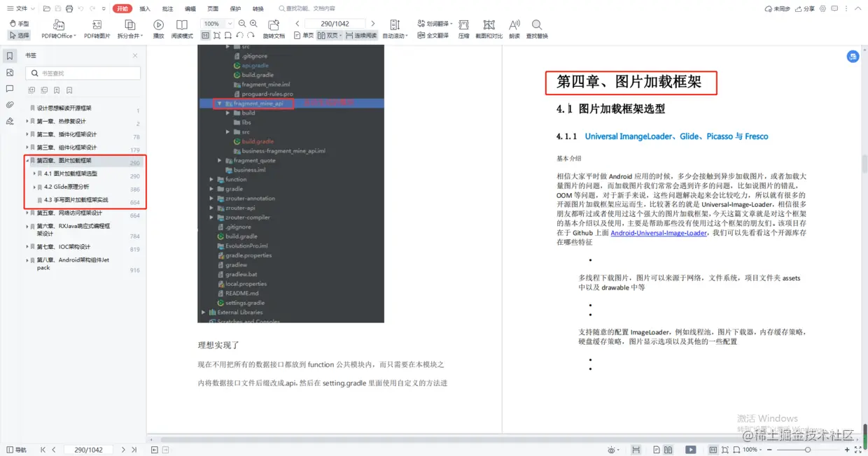Close the 书签 bookmarks panel
868x456 pixels.
click(135, 55)
